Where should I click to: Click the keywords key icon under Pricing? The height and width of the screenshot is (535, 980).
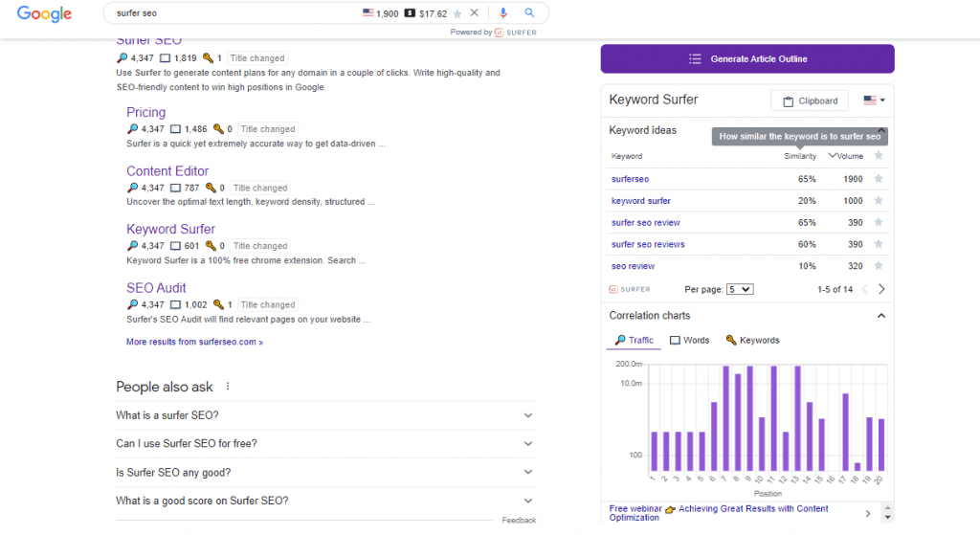[x=218, y=129]
